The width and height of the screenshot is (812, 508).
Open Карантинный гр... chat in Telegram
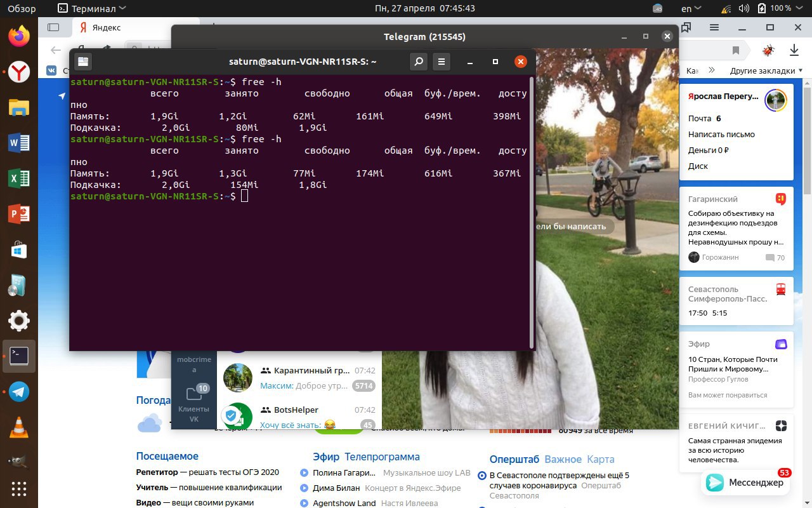pos(299,378)
